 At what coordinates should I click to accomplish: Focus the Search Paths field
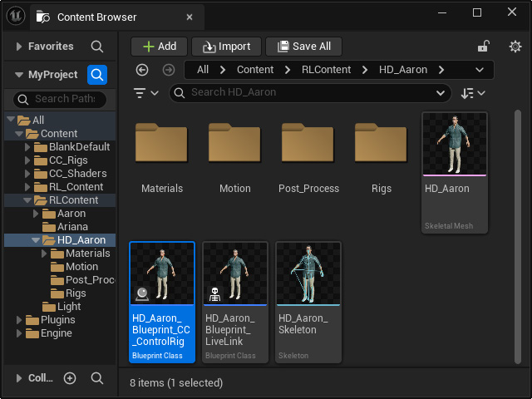(60, 99)
